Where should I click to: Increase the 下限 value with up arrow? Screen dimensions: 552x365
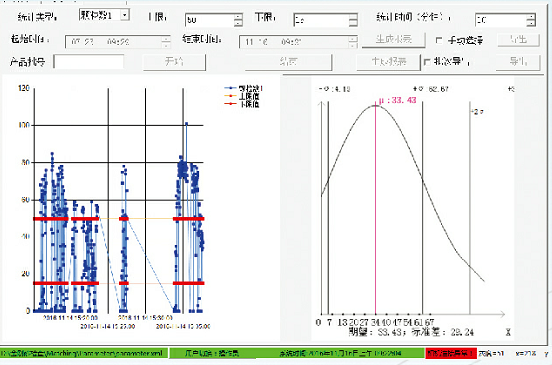(x=353, y=17)
